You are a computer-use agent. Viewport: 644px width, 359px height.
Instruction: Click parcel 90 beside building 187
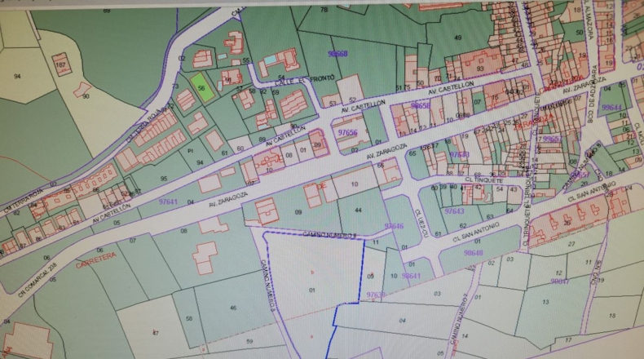pos(86,96)
